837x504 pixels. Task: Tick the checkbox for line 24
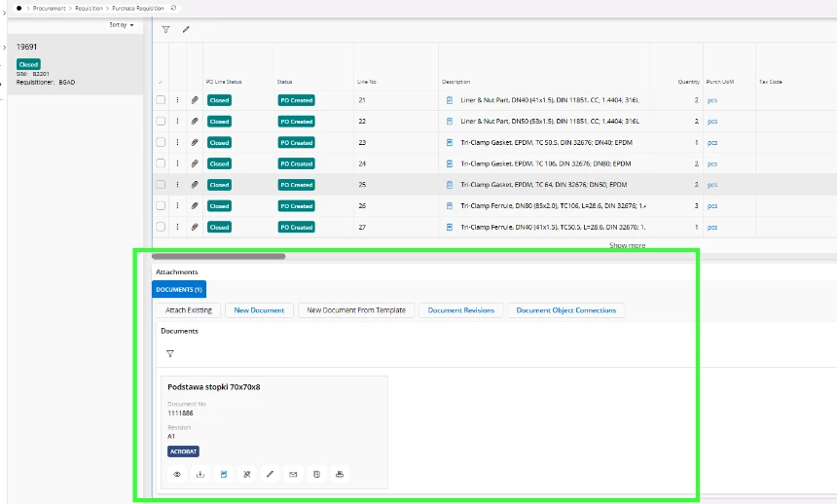click(161, 163)
